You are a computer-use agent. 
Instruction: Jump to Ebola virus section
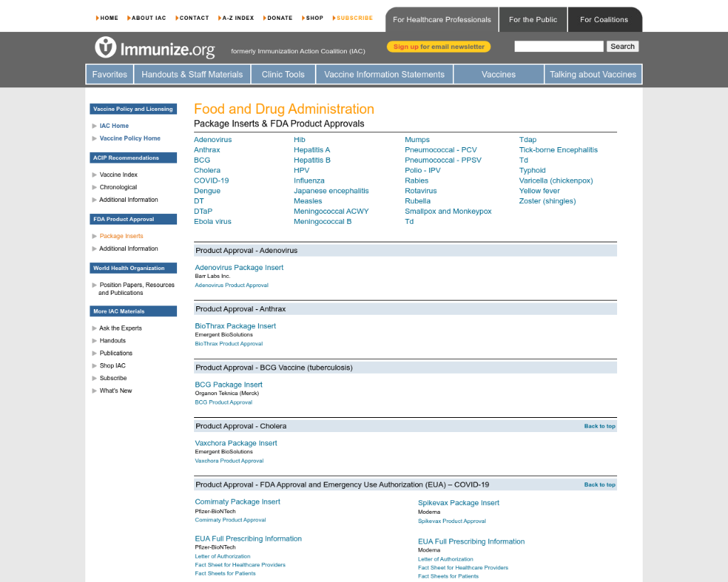212,222
